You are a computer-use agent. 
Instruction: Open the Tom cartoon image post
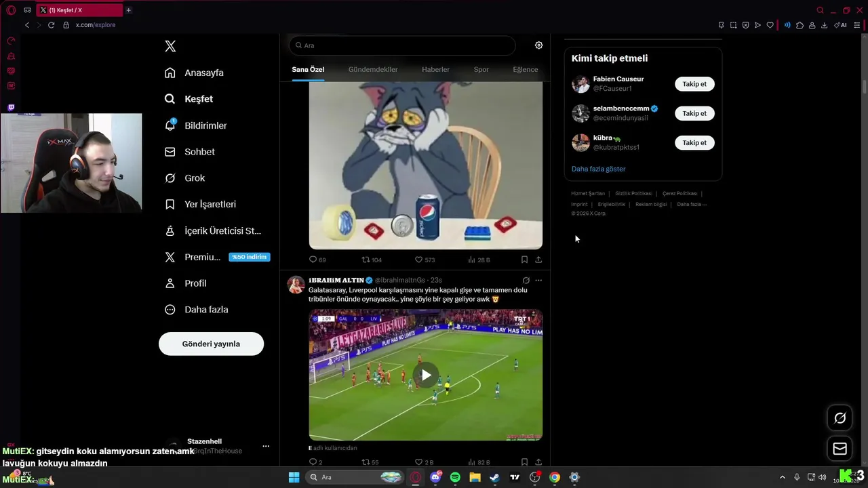[425, 165]
